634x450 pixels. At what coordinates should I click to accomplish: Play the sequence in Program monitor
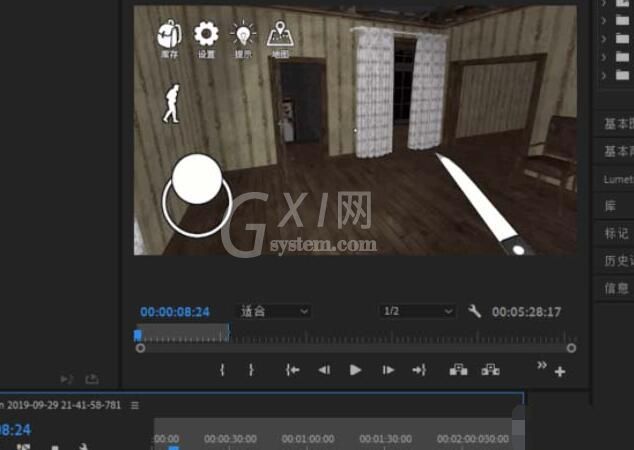pyautogui.click(x=355, y=370)
